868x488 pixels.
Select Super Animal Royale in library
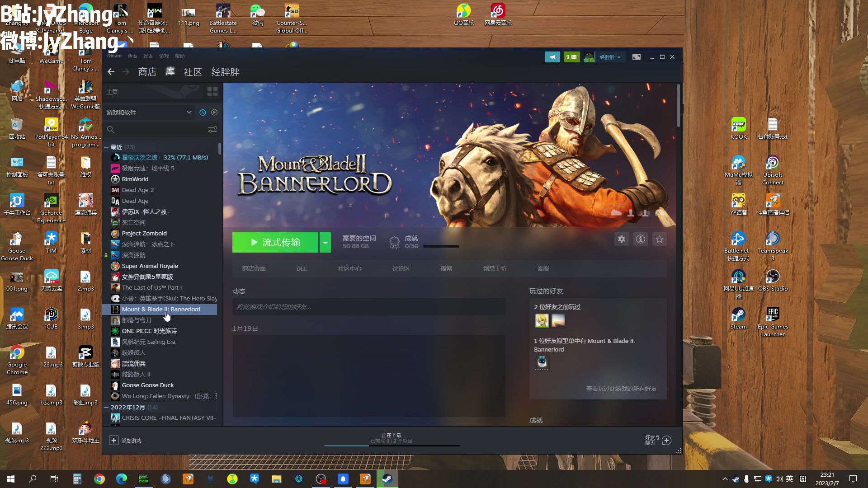(x=150, y=266)
